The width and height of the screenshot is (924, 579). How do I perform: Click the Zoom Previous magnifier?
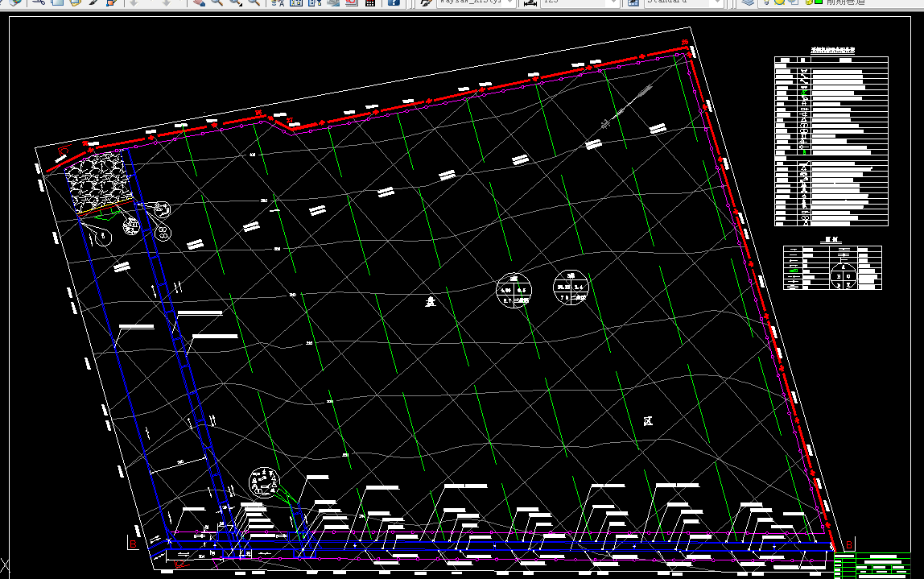pyautogui.click(x=254, y=2)
